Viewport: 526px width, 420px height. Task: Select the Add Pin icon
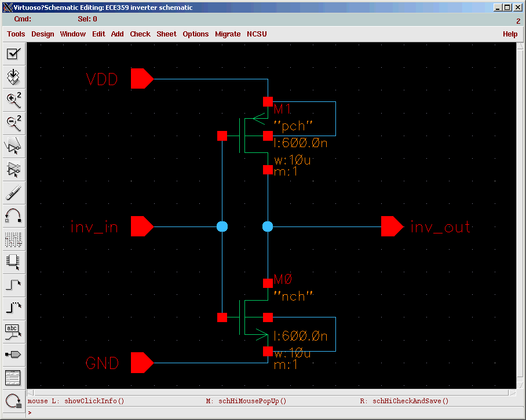(x=13, y=355)
